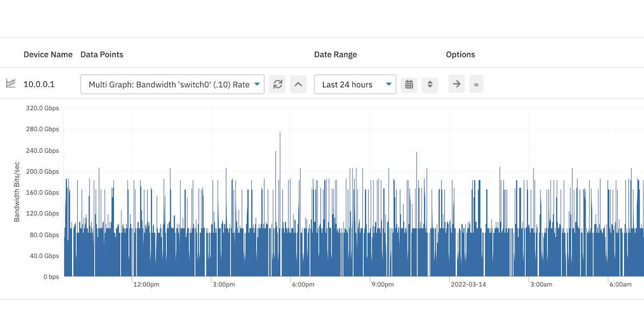
Task: Select the line-graph icon beside 10.0.0.1
Action: coord(11,84)
